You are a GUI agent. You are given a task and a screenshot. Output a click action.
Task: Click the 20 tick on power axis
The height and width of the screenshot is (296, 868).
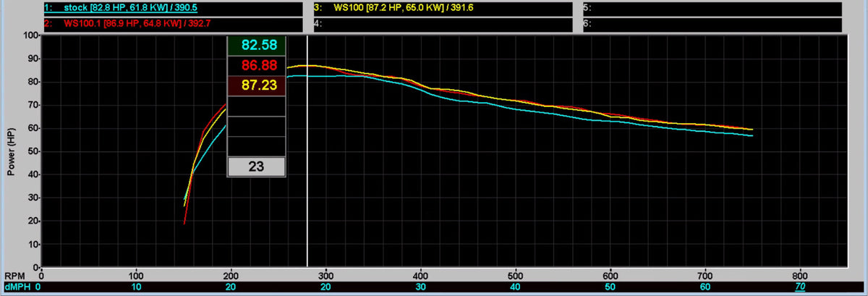point(33,221)
